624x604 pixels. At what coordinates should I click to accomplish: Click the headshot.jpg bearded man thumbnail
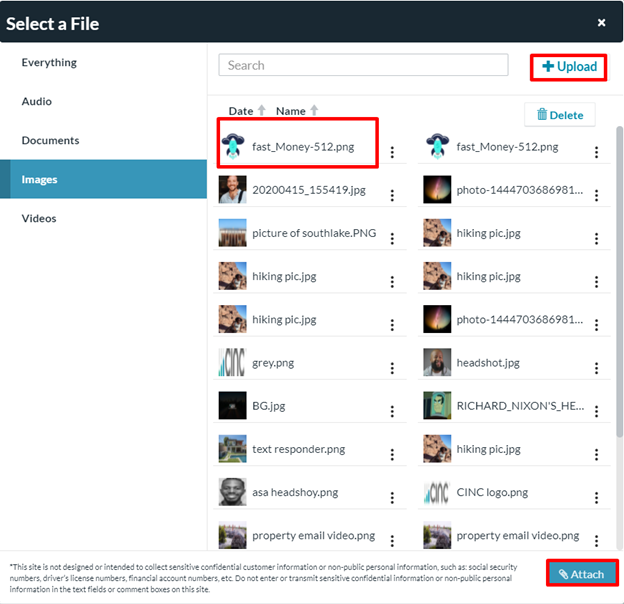coord(437,362)
